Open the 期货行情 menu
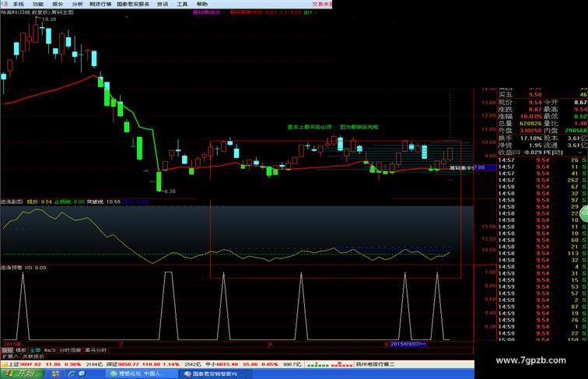This screenshot has height=379, width=588. tap(100, 4)
